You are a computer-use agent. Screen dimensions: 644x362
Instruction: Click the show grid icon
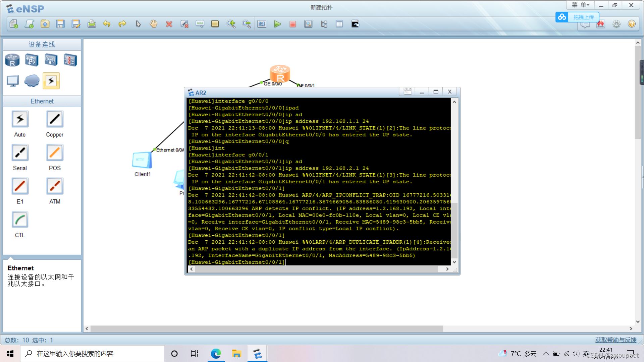339,24
